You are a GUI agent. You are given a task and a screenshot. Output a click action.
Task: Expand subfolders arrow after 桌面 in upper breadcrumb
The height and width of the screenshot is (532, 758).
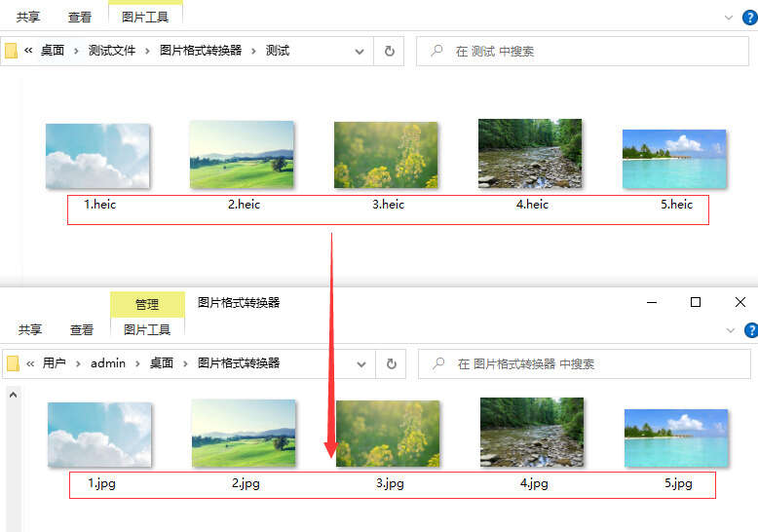[76, 51]
